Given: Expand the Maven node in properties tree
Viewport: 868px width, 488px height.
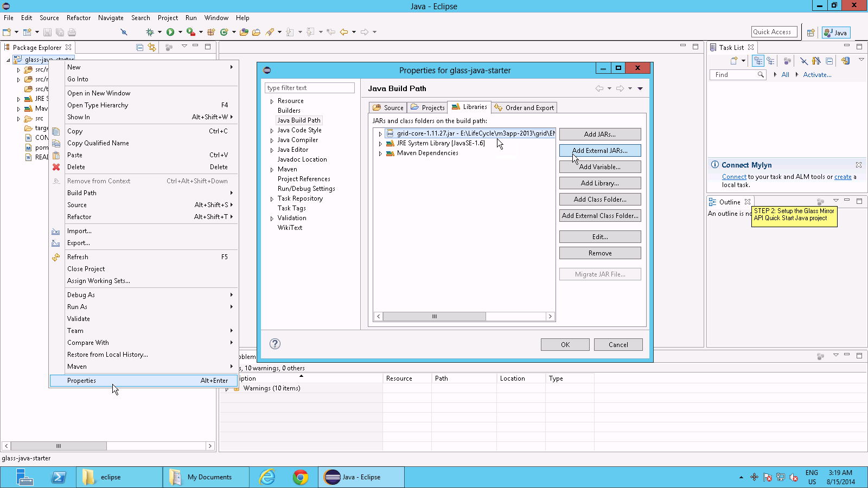Looking at the screenshot, I should [272, 170].
